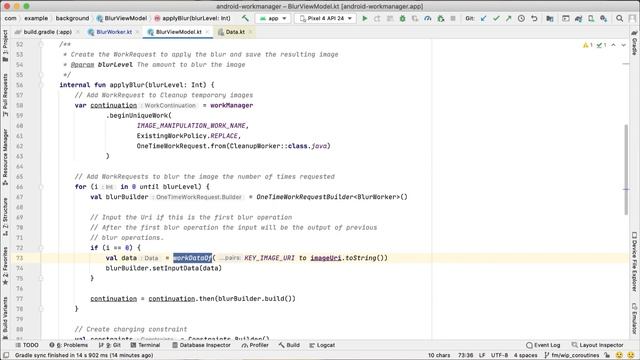Click the 'com' breadcrumb in navigation bar
The height and width of the screenshot is (360, 640).
click(x=11, y=18)
